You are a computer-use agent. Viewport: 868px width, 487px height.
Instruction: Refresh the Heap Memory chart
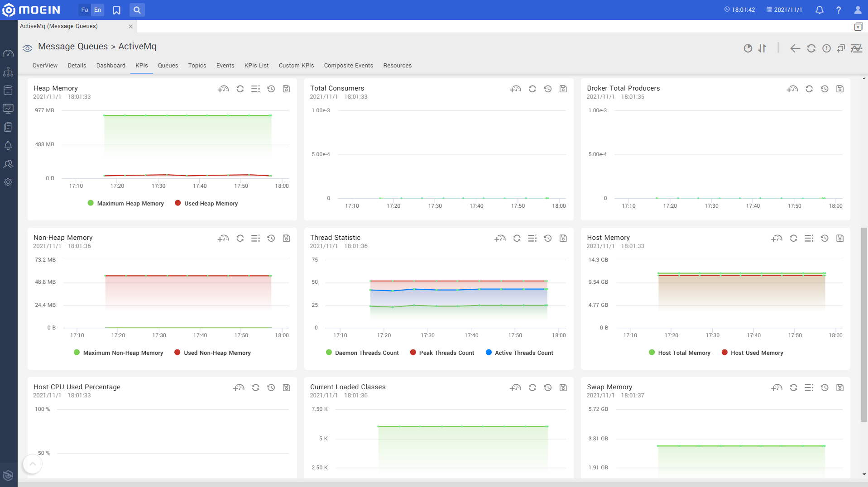240,89
